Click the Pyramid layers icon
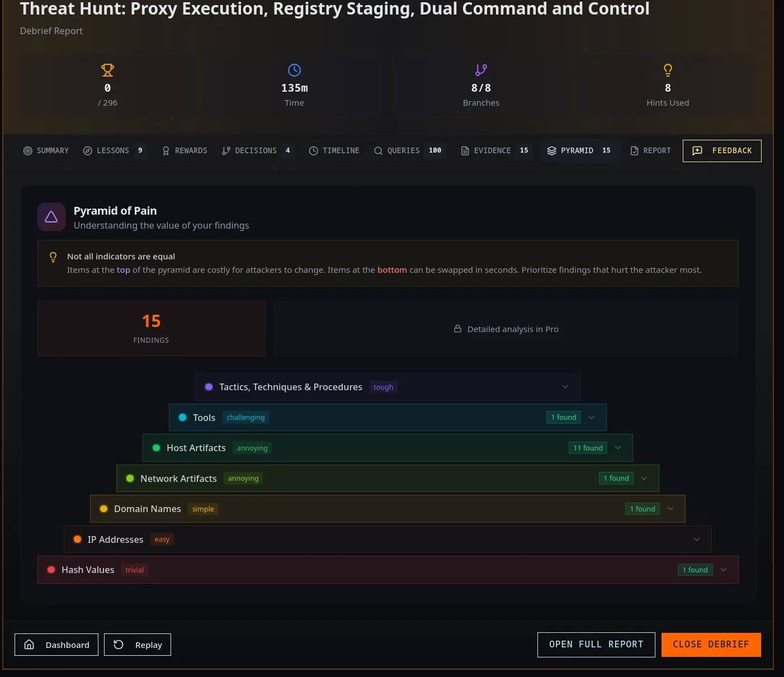 pos(552,151)
